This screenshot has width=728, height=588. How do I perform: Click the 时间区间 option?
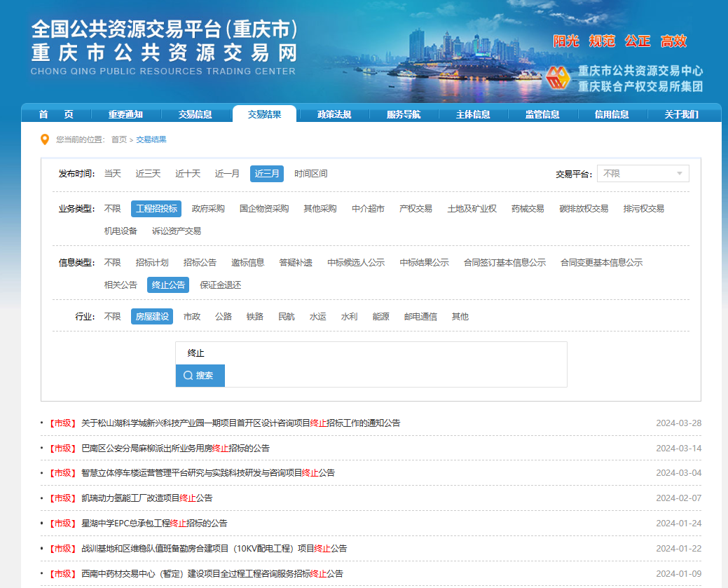311,173
